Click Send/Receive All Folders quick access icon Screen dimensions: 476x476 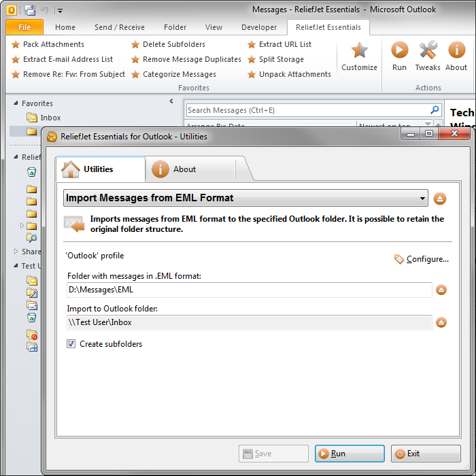pyautogui.click(x=30, y=10)
